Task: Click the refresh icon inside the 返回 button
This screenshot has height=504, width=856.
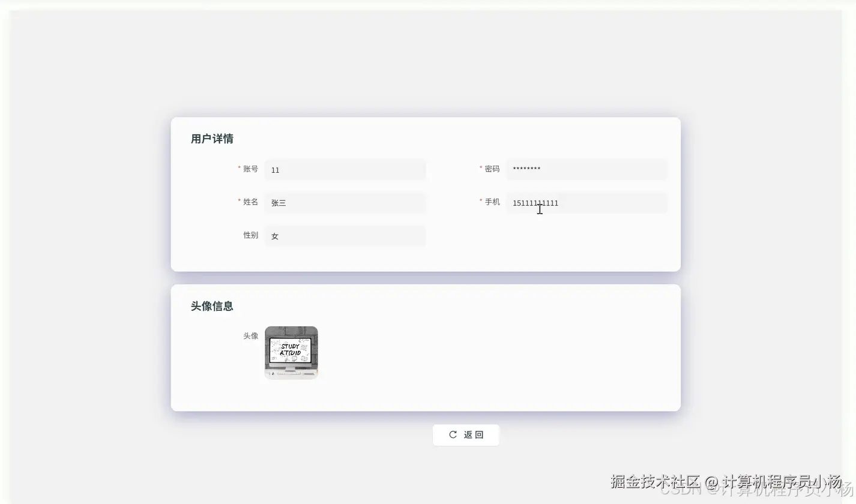Action: coord(452,434)
